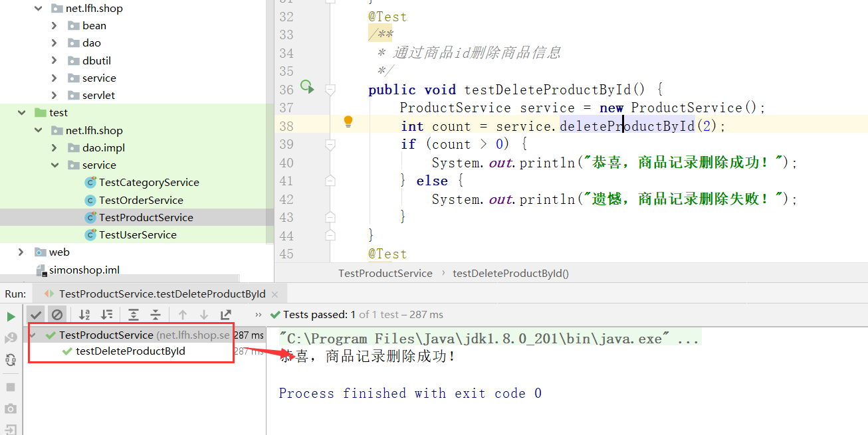Select TestProductService class in project tree

[146, 217]
